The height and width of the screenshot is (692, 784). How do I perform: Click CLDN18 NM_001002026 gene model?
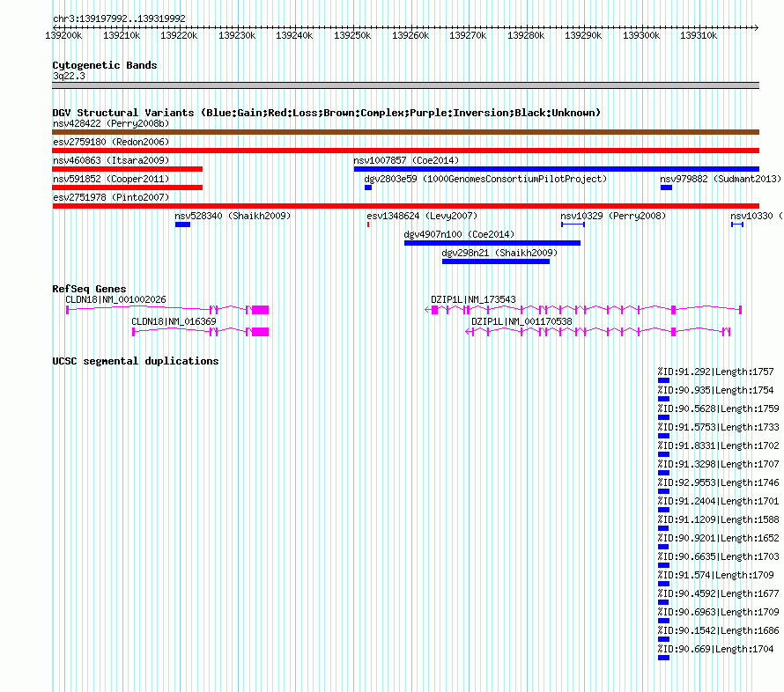coord(167,310)
